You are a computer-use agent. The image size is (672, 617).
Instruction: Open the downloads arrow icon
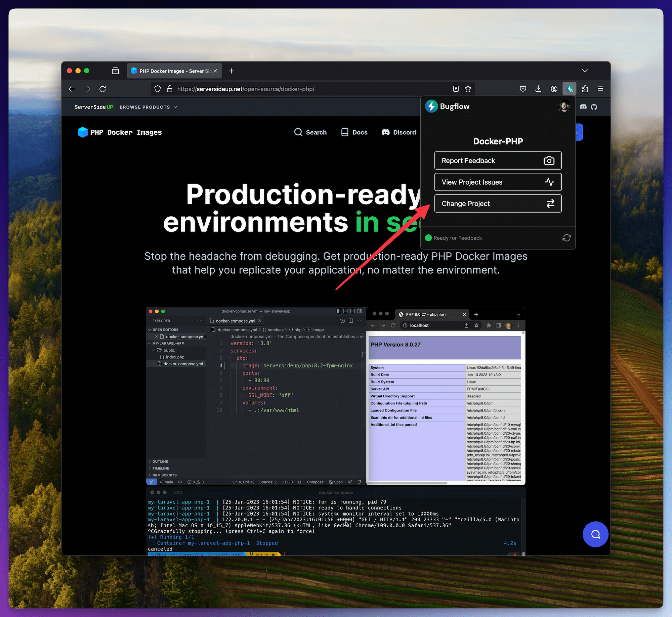pyautogui.click(x=538, y=89)
